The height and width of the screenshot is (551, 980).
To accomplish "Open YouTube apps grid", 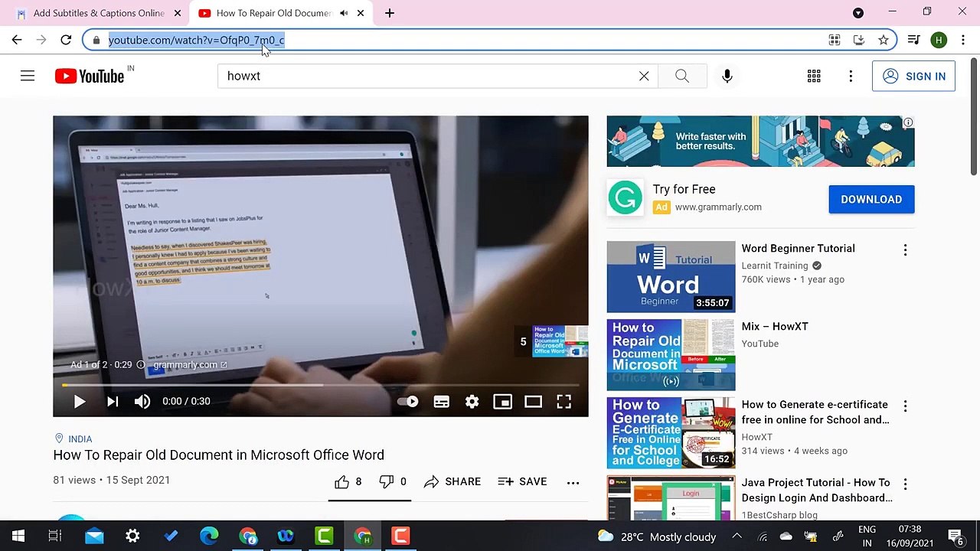I will click(x=814, y=76).
